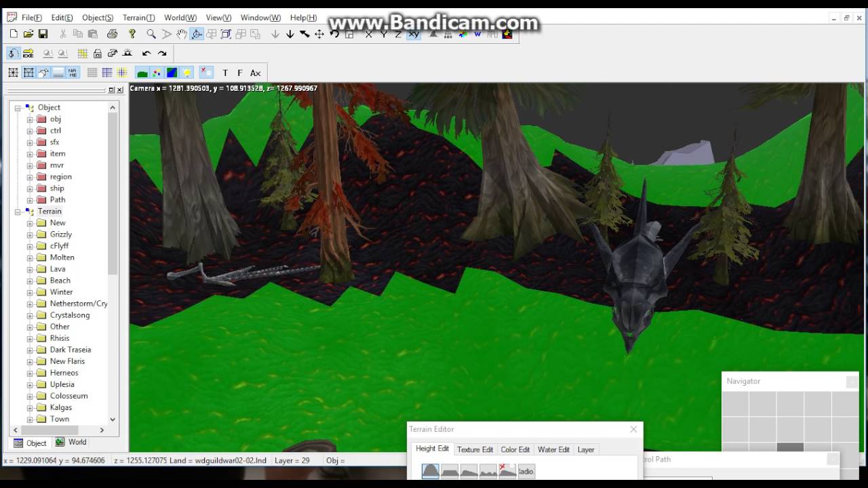Click the Radio button in Terrain Editor

(526, 471)
